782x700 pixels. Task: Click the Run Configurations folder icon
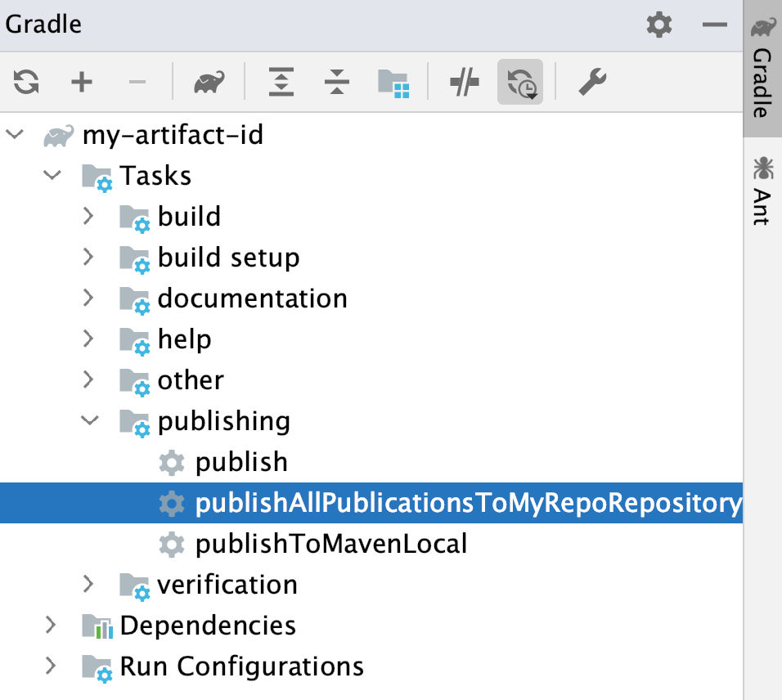point(97,669)
